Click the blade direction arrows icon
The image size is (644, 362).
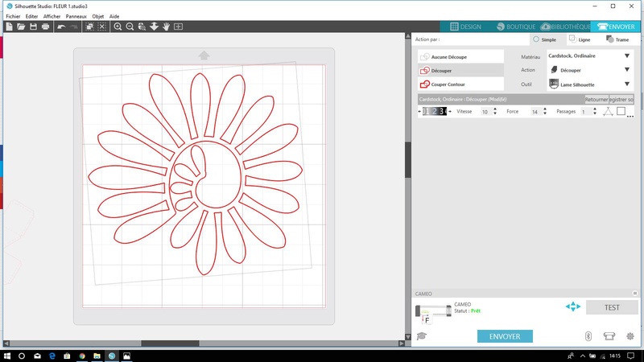[573, 306]
